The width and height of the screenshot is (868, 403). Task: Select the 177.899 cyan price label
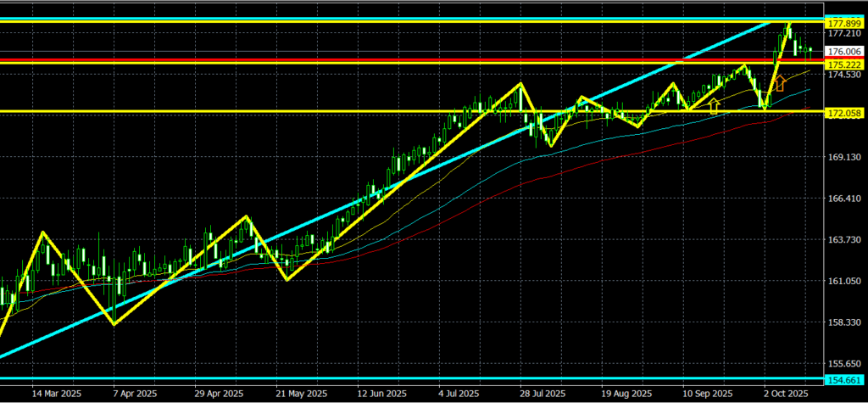pos(843,22)
